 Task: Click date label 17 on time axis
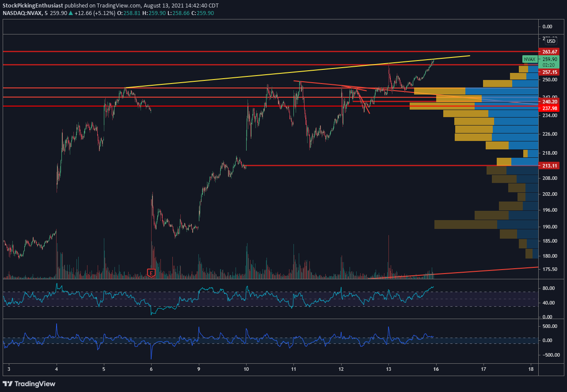[x=483, y=369]
